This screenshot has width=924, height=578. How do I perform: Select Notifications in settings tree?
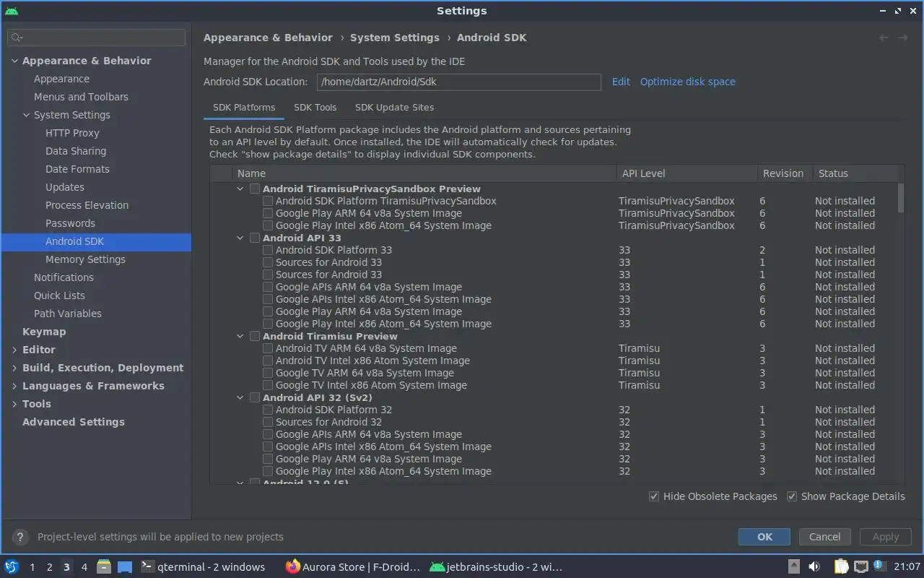coord(64,277)
